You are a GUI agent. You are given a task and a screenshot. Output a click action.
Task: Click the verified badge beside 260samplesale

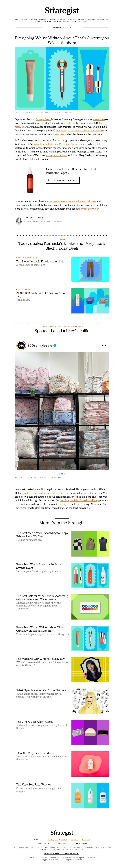(x=55, y=345)
